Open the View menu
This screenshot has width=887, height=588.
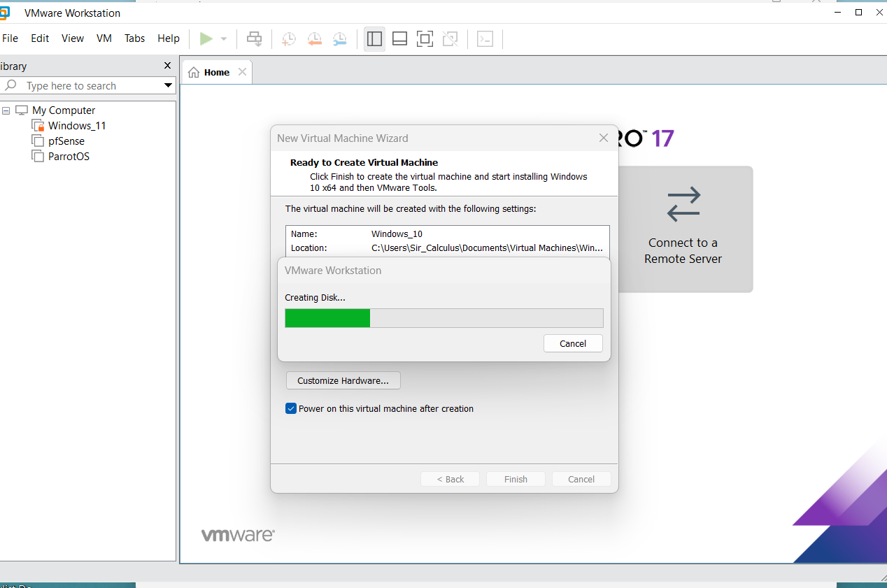click(73, 38)
